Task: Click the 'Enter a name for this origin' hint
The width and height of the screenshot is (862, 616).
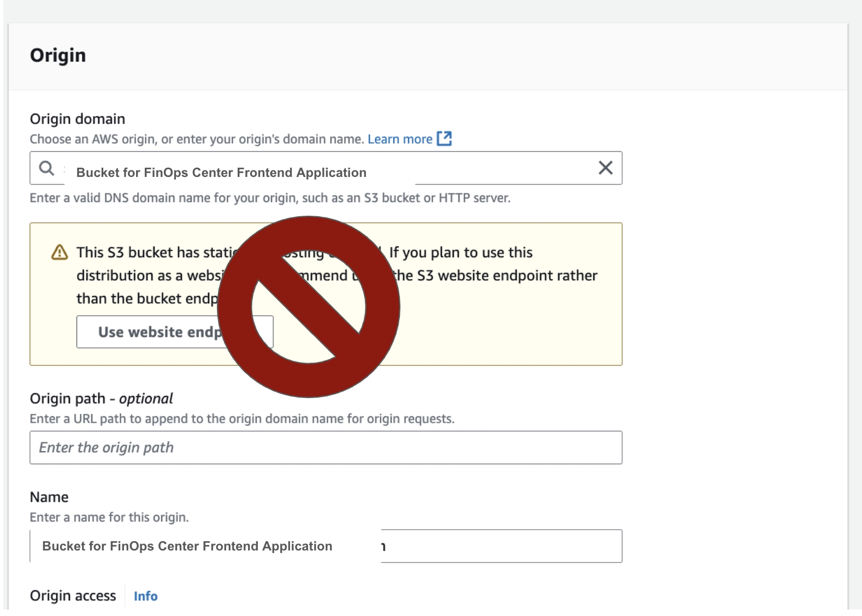Action: pos(109,518)
